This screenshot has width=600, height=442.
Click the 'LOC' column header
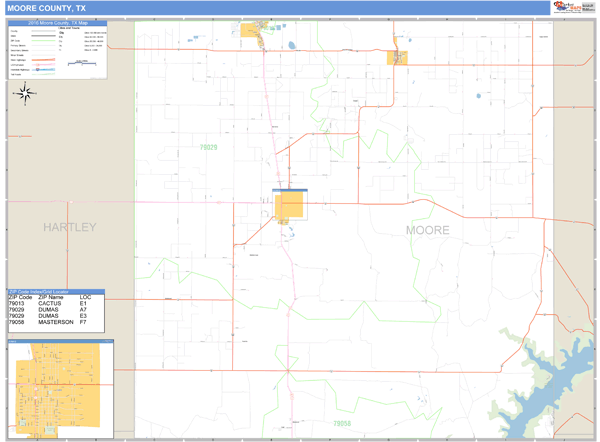(x=85, y=297)
